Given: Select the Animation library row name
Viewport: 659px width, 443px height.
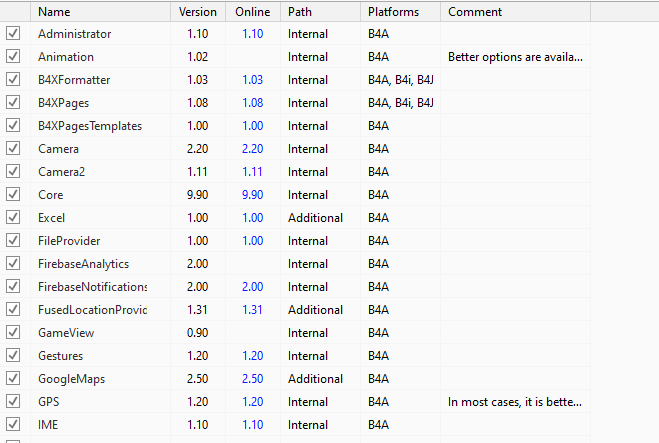Looking at the screenshot, I should click(x=66, y=57).
